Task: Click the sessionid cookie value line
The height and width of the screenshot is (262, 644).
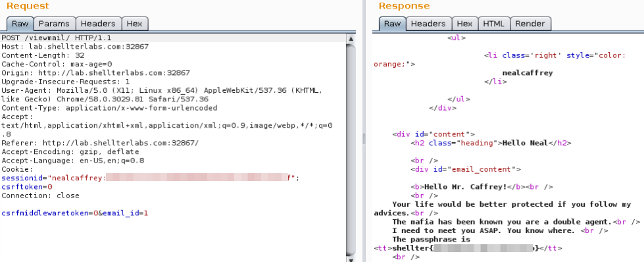Action: pyautogui.click(x=151, y=178)
